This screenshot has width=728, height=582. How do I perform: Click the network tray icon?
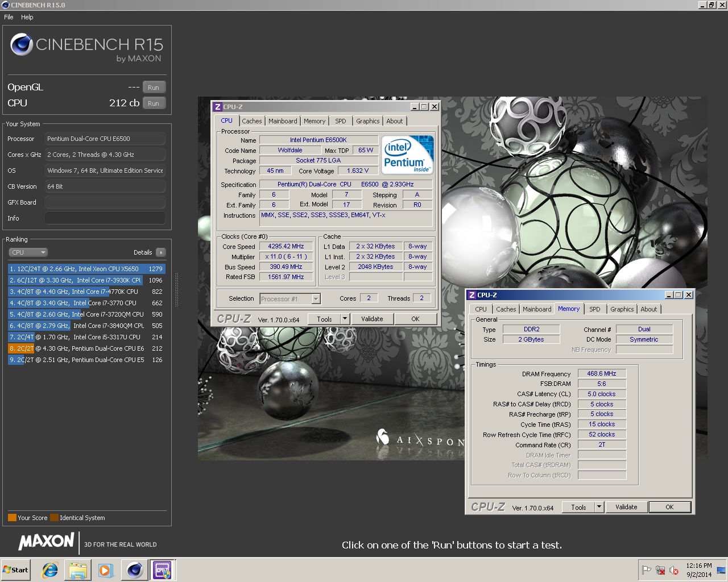[x=660, y=570]
